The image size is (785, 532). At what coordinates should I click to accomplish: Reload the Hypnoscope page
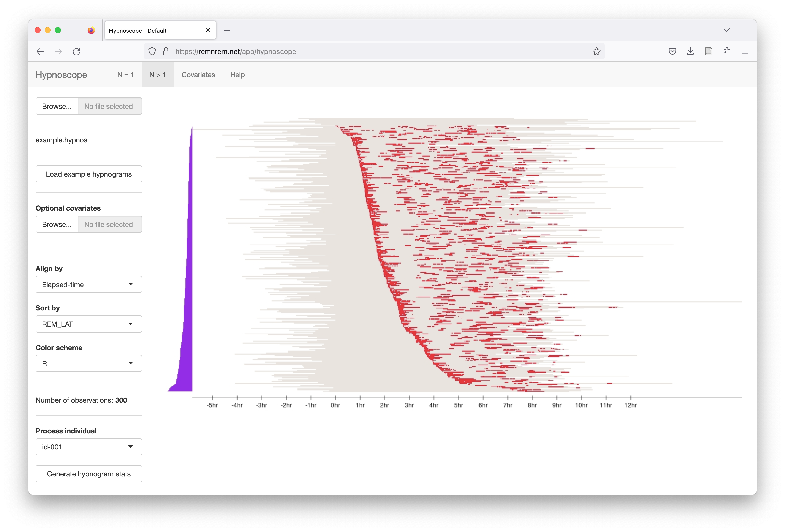click(x=76, y=51)
